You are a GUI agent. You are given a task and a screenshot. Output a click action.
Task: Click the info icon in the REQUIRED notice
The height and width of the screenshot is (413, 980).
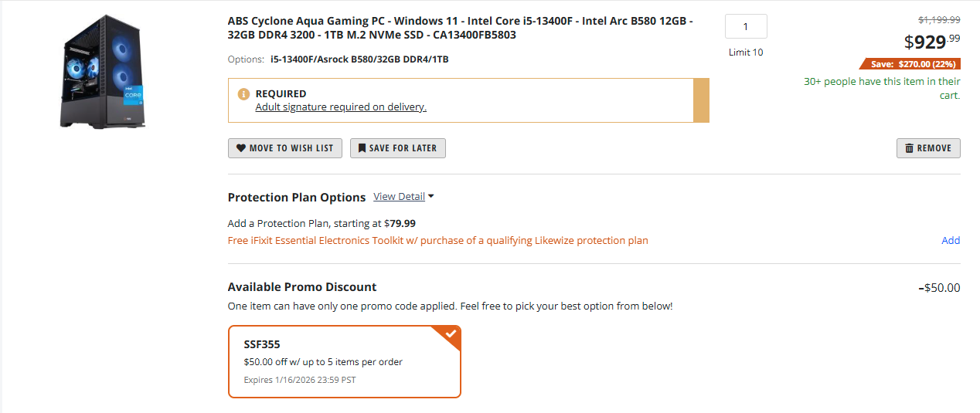(x=243, y=94)
